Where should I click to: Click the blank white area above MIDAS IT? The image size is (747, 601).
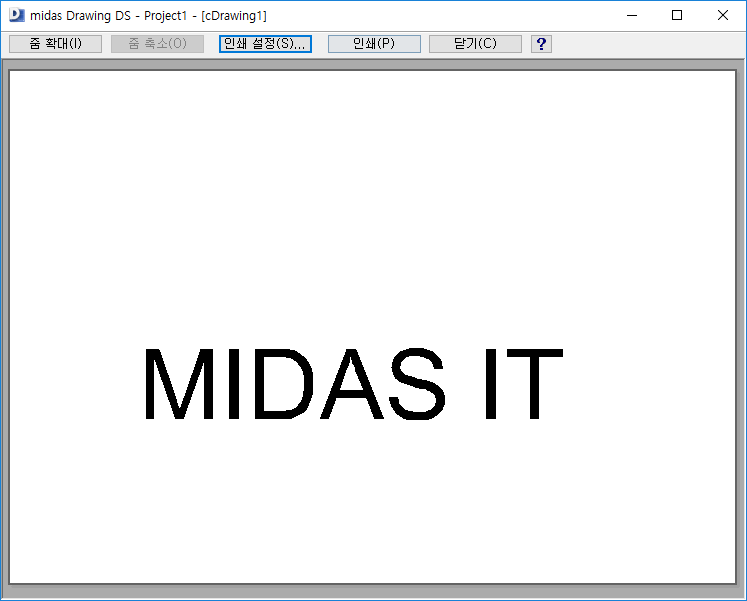point(372,200)
